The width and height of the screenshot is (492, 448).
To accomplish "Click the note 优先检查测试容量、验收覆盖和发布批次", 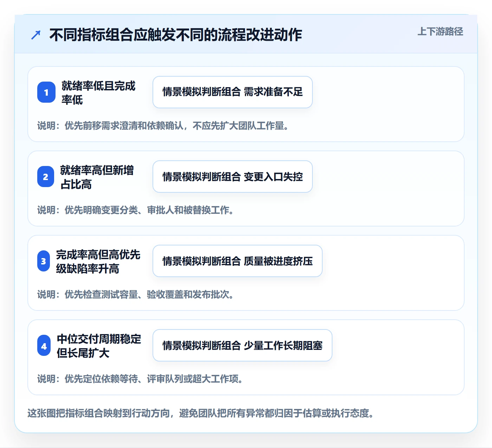I will 136,294.
